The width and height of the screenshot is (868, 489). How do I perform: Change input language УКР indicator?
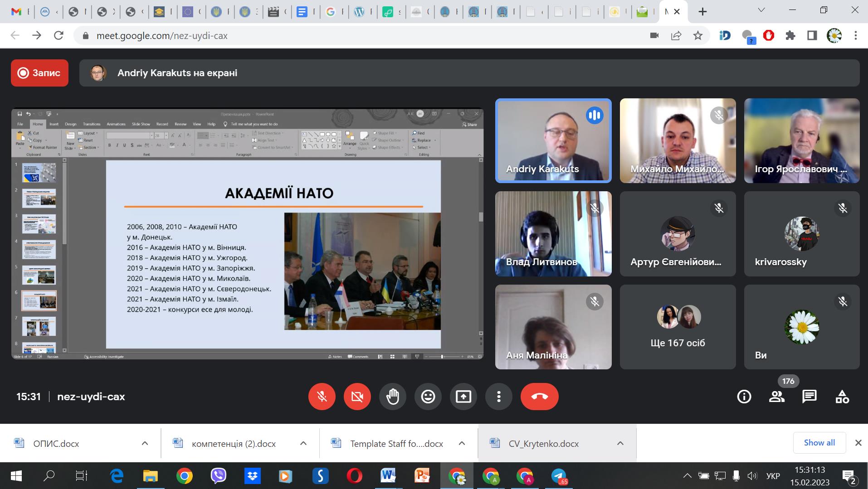(773, 476)
